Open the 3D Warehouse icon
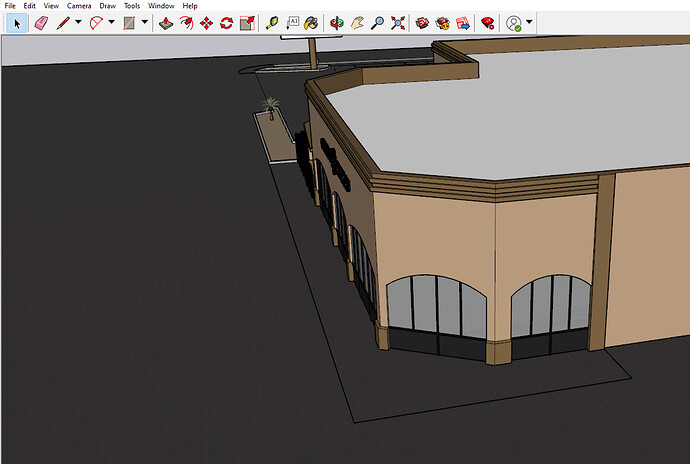 tap(422, 23)
